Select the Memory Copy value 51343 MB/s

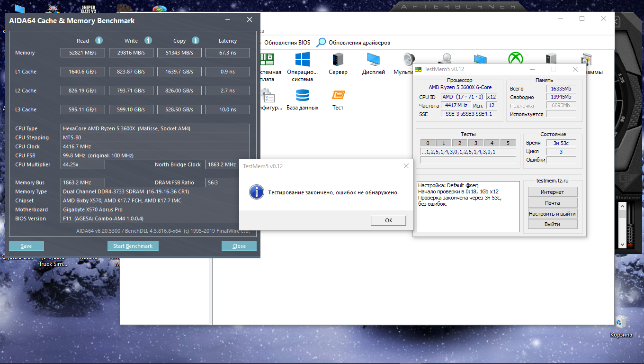click(179, 53)
